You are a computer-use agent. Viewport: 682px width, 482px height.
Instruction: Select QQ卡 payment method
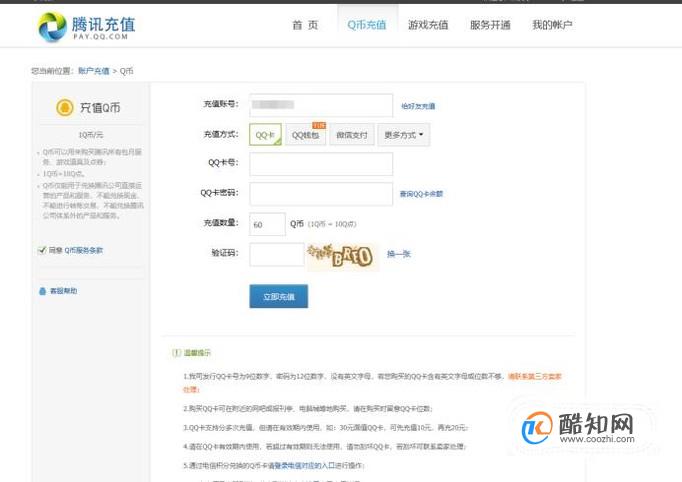(264, 134)
